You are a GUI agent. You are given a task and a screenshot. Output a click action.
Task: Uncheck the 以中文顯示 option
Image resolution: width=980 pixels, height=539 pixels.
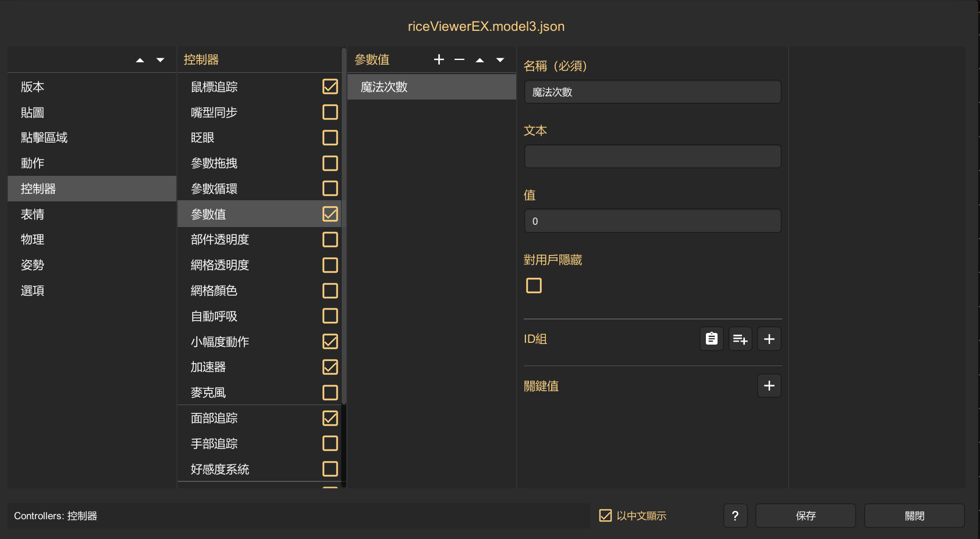(605, 516)
